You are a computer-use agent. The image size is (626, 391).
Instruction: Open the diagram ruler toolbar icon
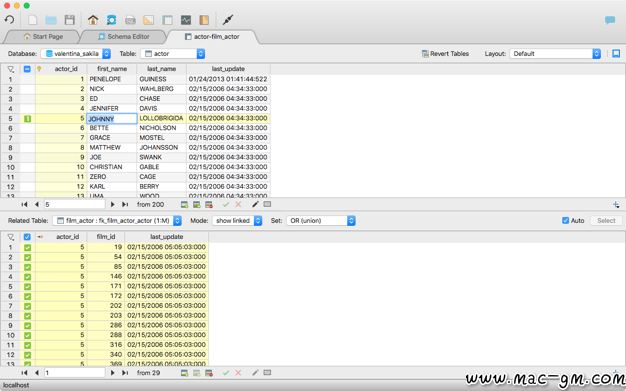(149, 20)
